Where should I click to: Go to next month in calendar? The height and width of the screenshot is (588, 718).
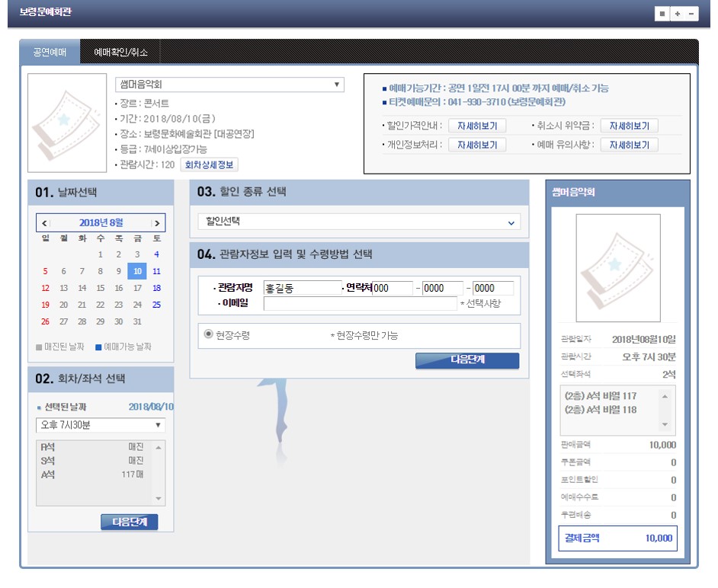pyautogui.click(x=156, y=223)
